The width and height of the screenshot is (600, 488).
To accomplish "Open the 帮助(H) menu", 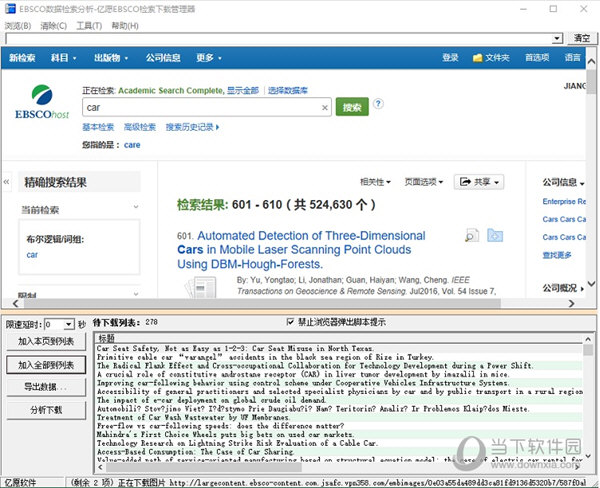I will (125, 26).
